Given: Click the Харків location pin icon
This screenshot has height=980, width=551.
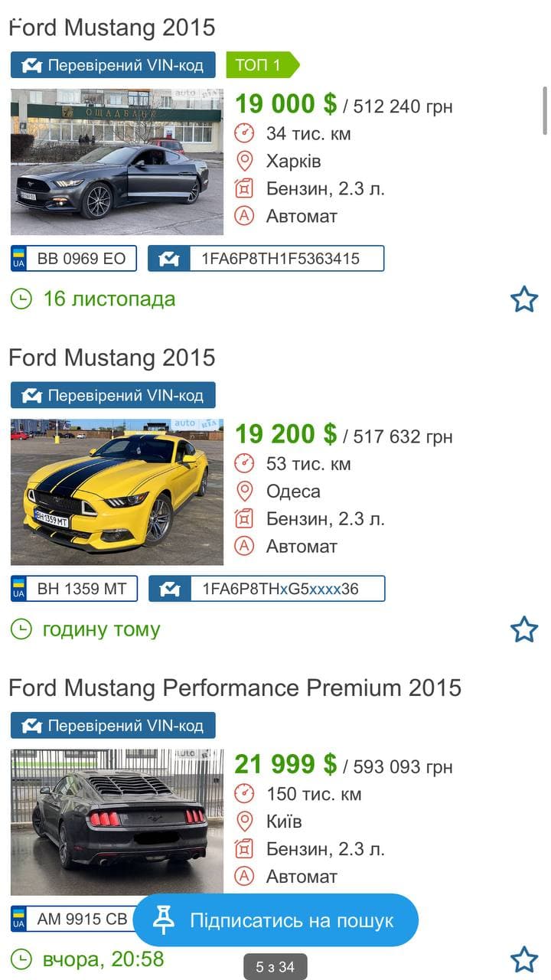Looking at the screenshot, I should 244,162.
